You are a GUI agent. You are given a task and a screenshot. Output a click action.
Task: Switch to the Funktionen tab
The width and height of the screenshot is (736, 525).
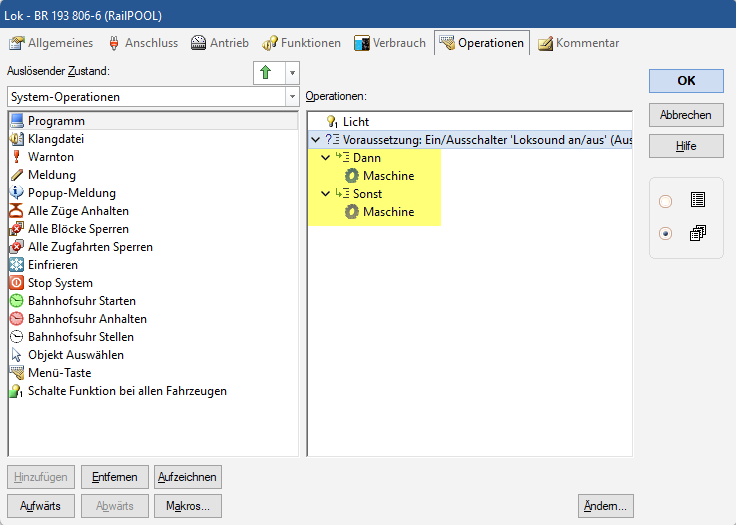(x=302, y=43)
